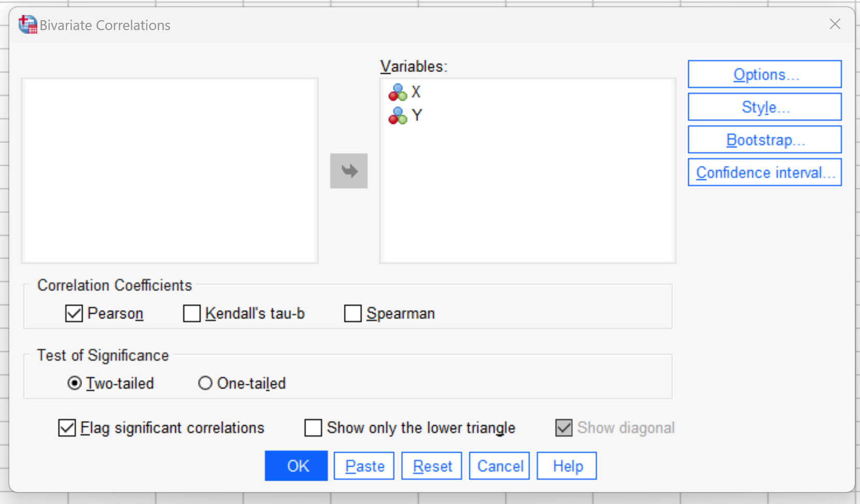Image resolution: width=860 pixels, height=504 pixels.
Task: Paste the syntax with Paste button
Action: [x=364, y=466]
